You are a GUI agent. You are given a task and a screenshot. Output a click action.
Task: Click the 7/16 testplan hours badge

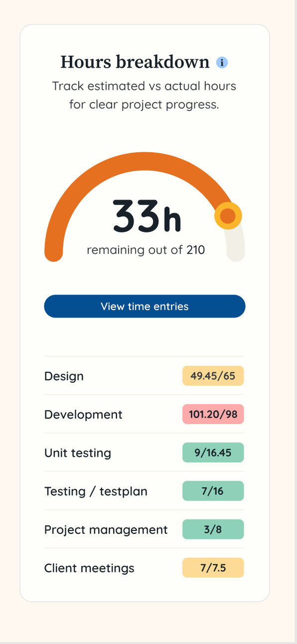pos(213,491)
